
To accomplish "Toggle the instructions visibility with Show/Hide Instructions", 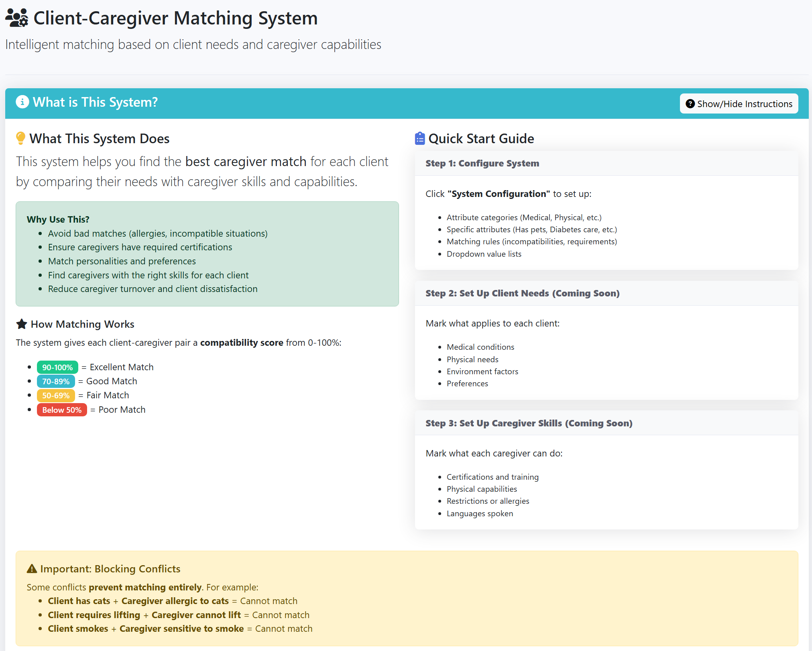I will pos(739,103).
